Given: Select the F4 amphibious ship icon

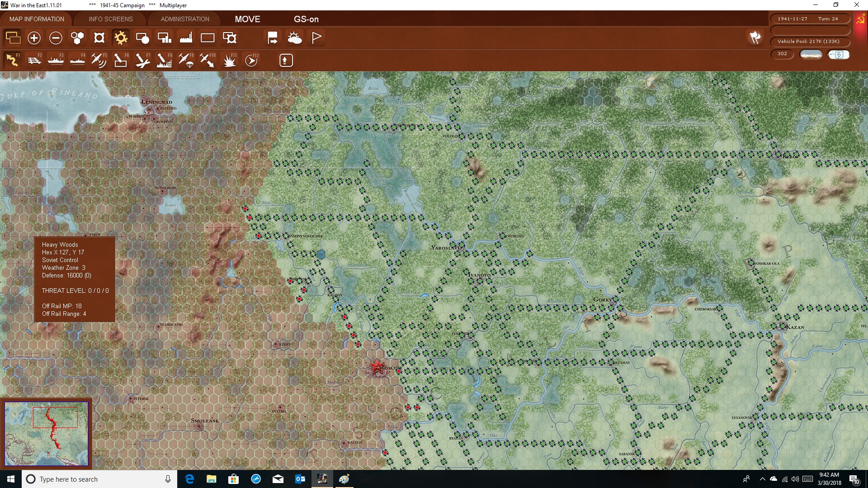Looking at the screenshot, I should pos(78,60).
